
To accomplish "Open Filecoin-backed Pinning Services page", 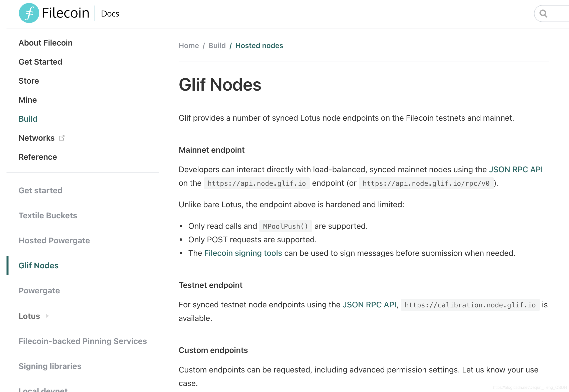I will click(x=83, y=341).
